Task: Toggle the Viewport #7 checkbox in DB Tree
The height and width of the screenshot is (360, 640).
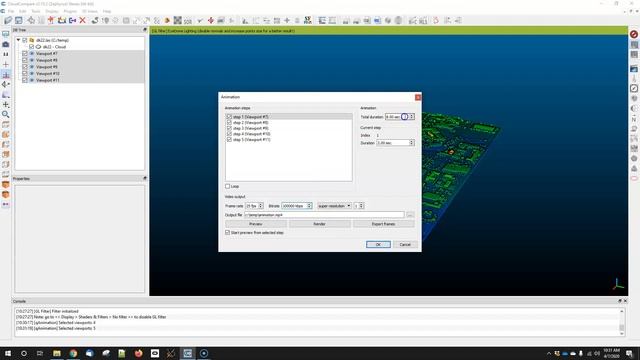Action: (x=25, y=53)
